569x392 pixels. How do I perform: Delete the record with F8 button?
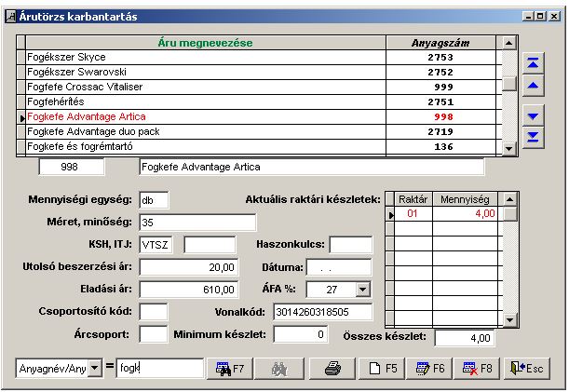(477, 369)
